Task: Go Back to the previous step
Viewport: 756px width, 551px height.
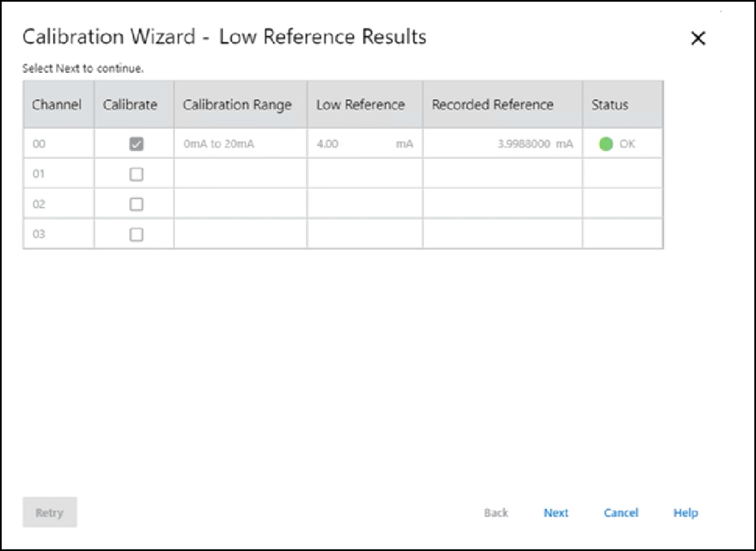Action: (495, 512)
